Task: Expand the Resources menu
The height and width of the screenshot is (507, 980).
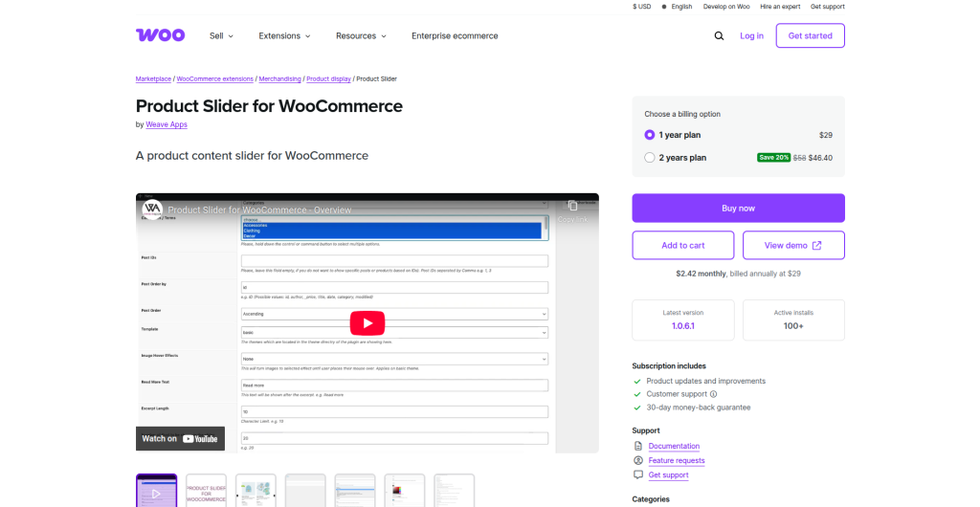Action: pos(361,35)
